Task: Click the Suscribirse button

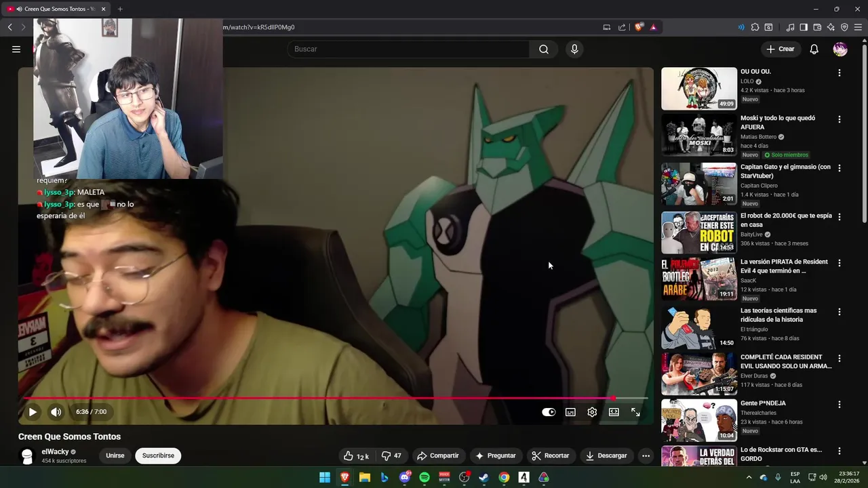Action: pos(158,455)
